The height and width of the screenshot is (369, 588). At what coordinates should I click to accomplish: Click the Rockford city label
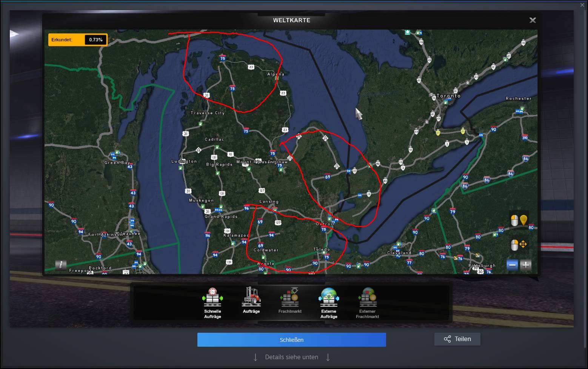(100, 268)
